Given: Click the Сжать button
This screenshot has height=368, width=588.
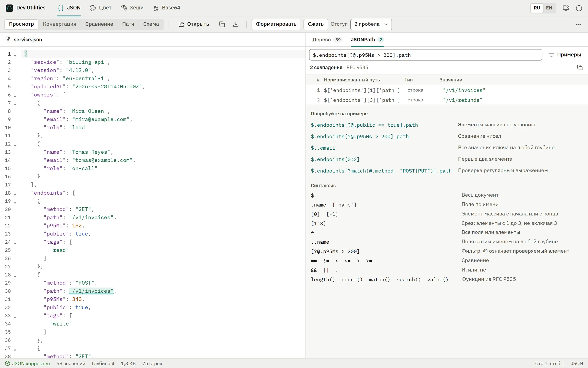Looking at the screenshot, I should click(x=316, y=24).
